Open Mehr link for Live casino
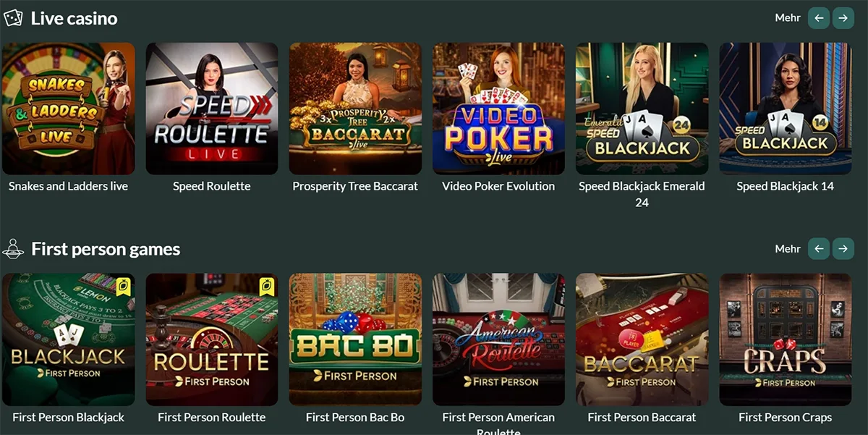The image size is (868, 435). pos(788,18)
